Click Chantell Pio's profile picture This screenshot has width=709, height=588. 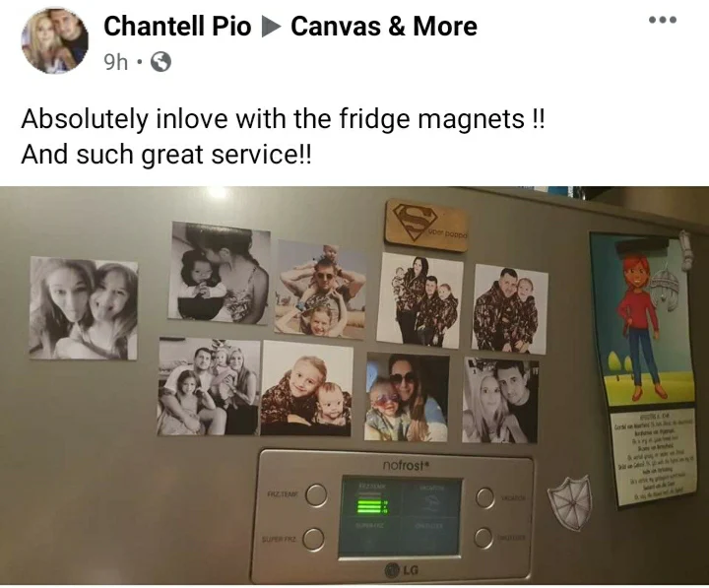point(55,39)
